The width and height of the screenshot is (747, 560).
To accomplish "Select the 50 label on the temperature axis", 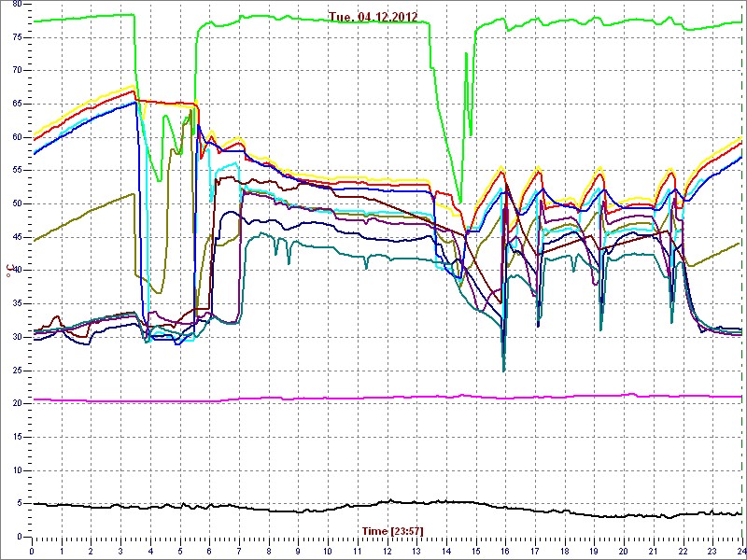I will tap(17, 203).
